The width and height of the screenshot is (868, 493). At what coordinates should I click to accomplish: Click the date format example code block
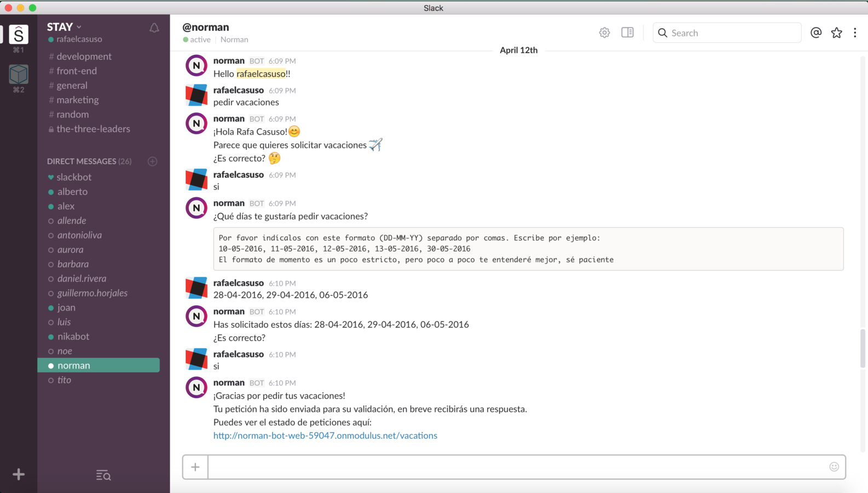pyautogui.click(x=529, y=249)
